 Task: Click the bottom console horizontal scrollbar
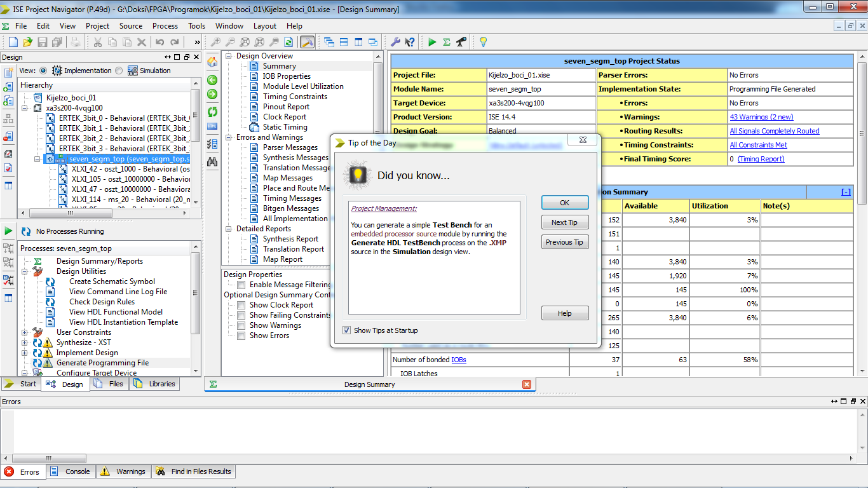point(48,458)
